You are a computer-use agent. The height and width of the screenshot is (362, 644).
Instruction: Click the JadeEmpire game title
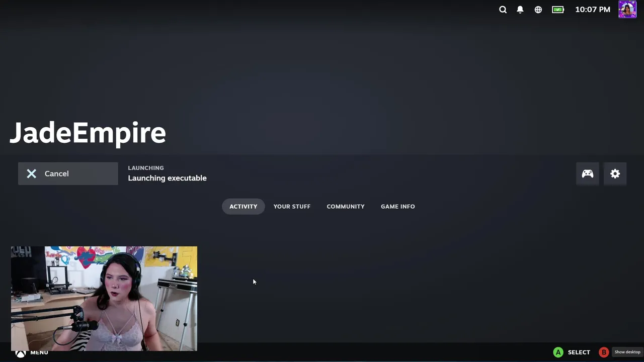pyautogui.click(x=88, y=133)
